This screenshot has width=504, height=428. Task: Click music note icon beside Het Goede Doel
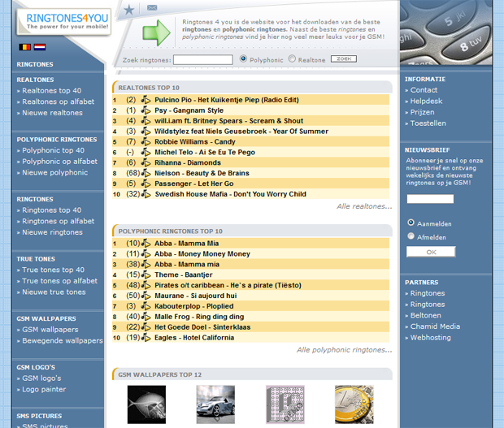[146, 327]
